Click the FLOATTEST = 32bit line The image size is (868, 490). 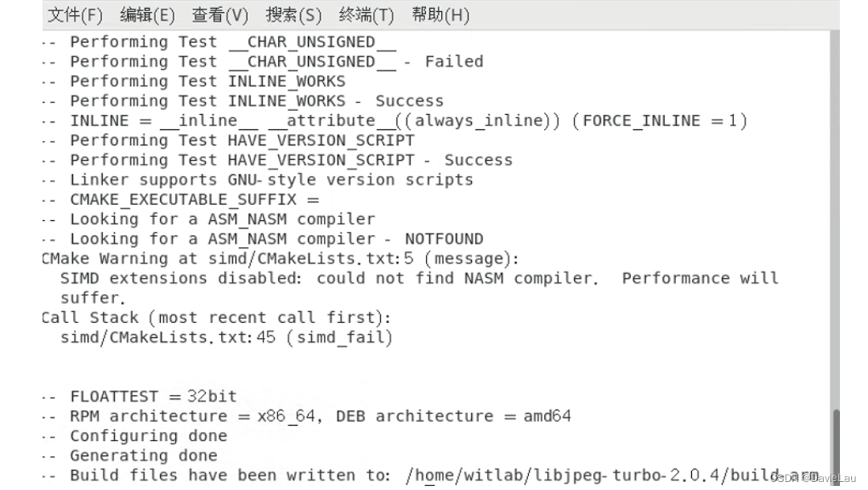click(x=141, y=395)
